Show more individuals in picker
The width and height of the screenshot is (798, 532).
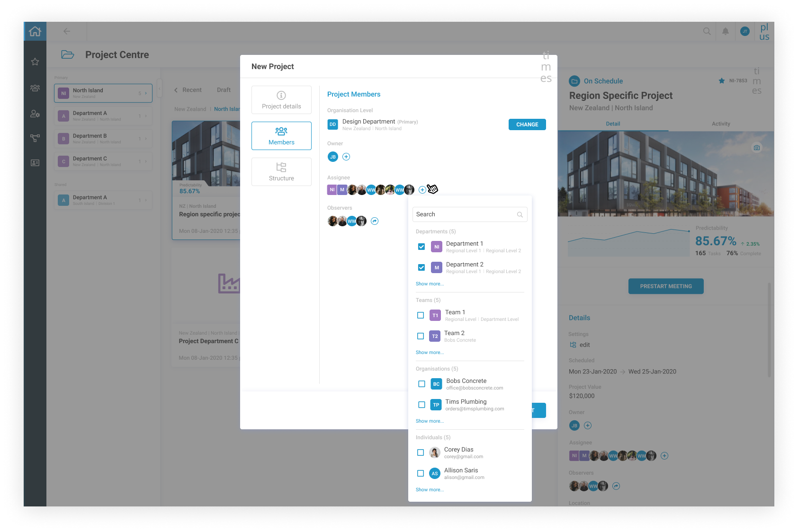pyautogui.click(x=430, y=490)
